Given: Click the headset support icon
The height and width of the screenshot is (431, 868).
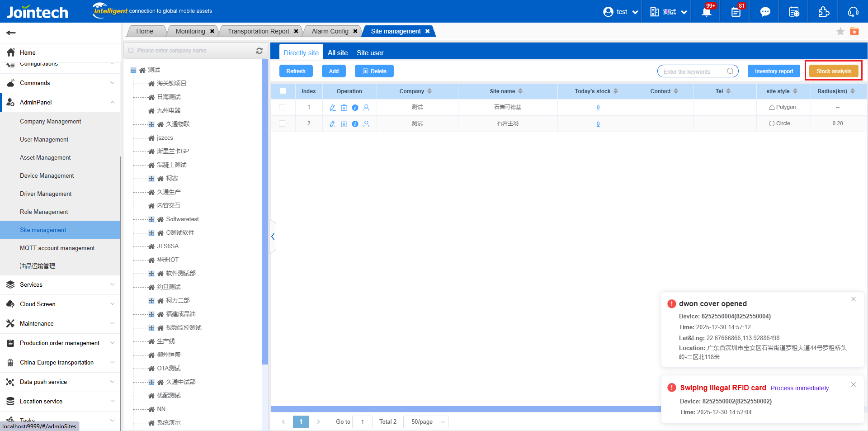Looking at the screenshot, I should tap(853, 12).
